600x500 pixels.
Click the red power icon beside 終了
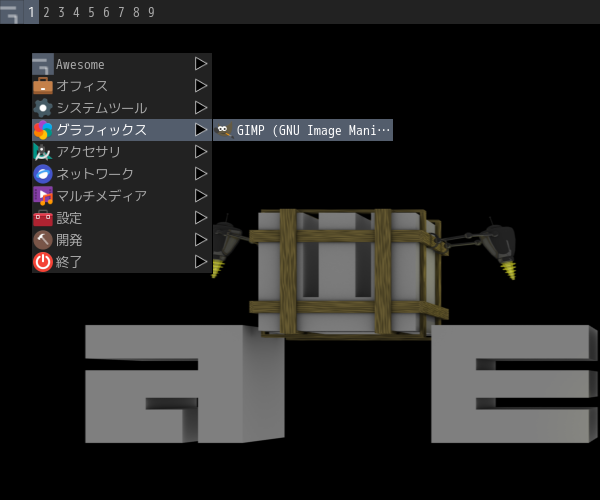(x=43, y=262)
